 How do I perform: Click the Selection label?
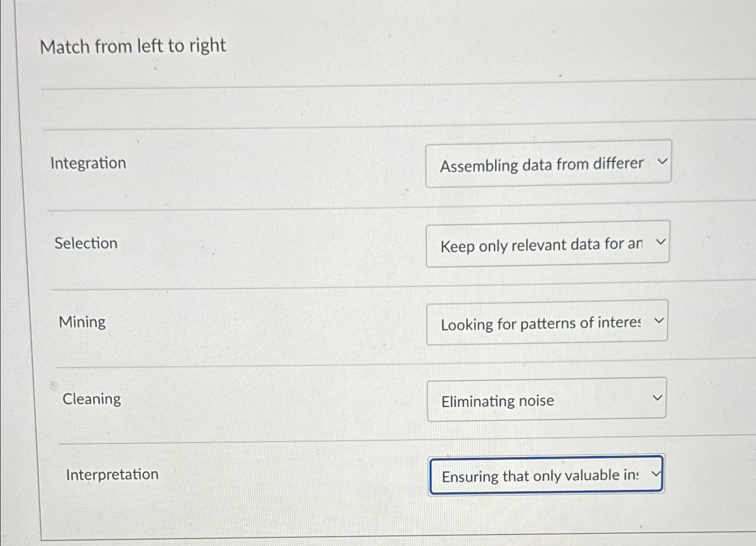coord(86,243)
